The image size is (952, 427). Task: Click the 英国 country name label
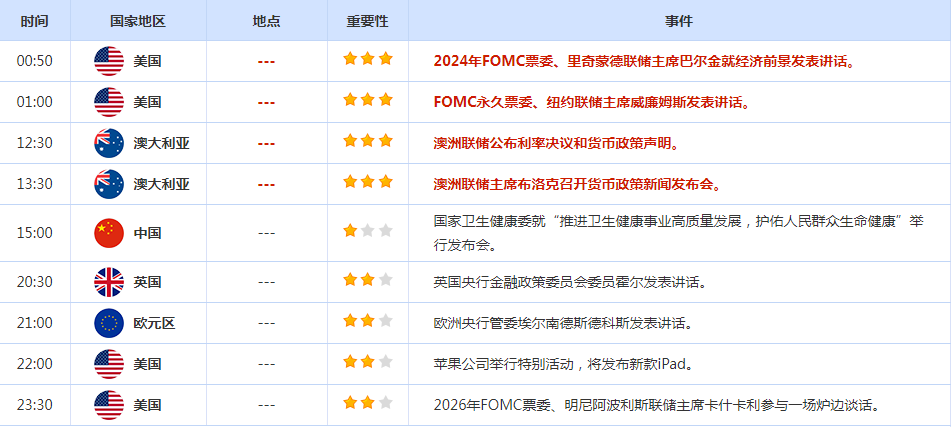(148, 282)
